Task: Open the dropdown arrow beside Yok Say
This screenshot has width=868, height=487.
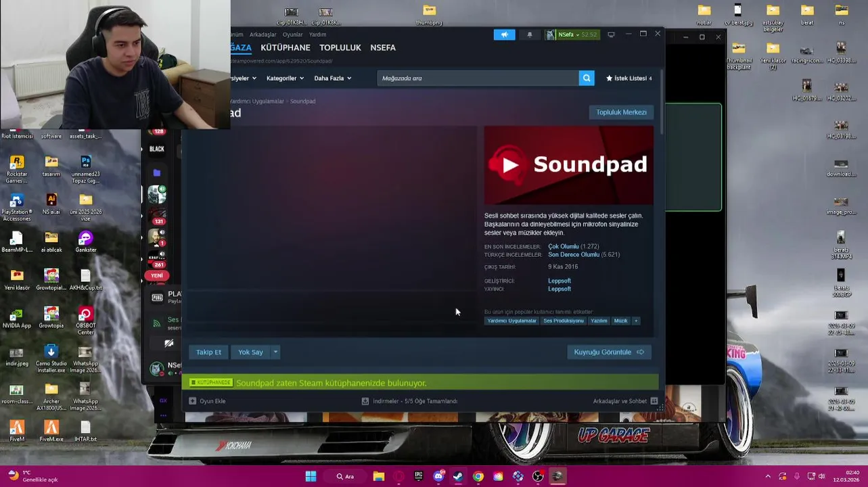Action: pos(275,352)
